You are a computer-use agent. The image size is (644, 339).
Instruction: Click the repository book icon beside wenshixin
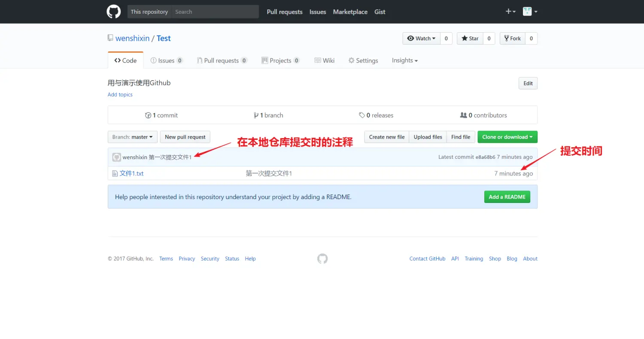click(110, 38)
